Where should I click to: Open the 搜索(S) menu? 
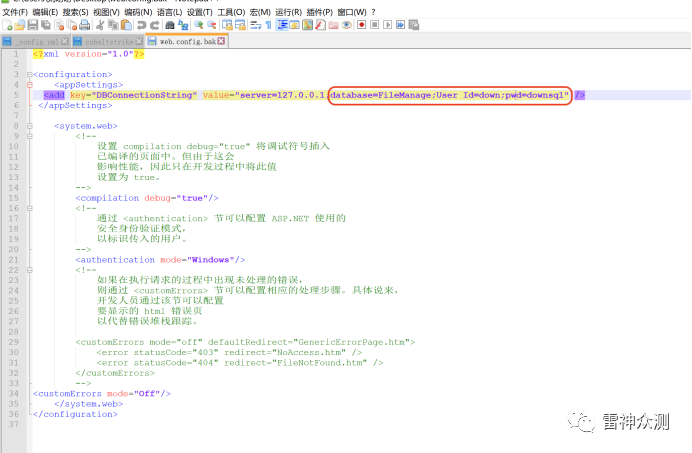[75, 12]
